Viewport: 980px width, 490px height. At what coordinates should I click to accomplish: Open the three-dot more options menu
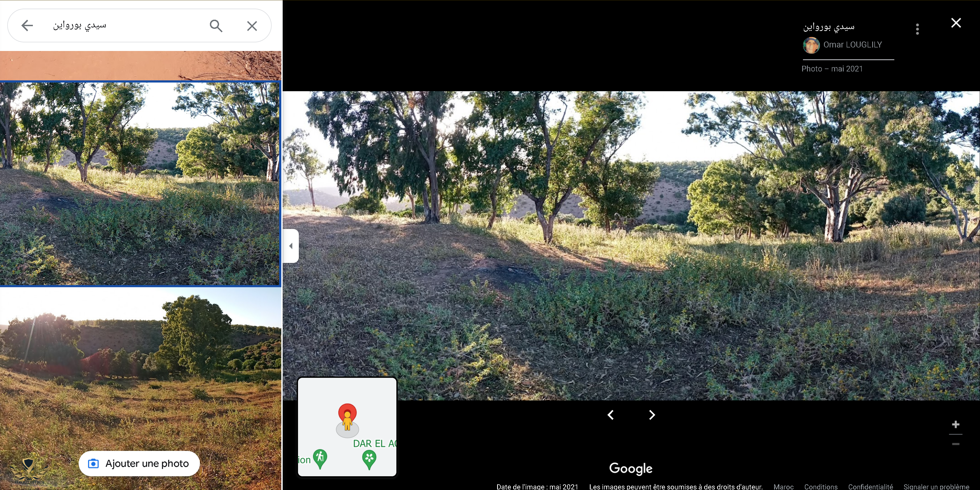[917, 29]
